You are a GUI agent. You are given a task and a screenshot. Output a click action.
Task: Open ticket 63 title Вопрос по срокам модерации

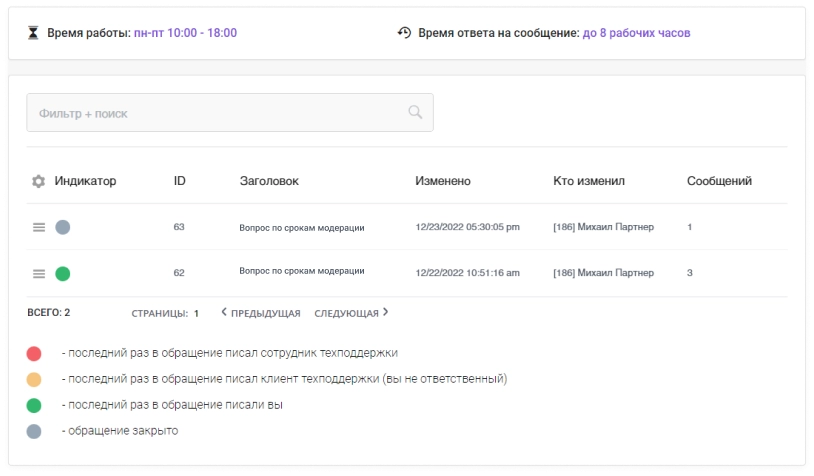302,228
